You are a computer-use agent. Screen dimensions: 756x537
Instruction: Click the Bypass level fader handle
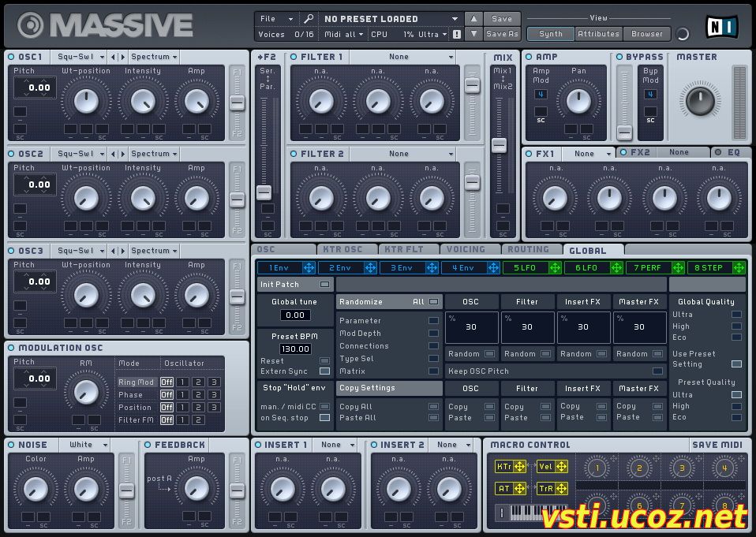pos(624,132)
